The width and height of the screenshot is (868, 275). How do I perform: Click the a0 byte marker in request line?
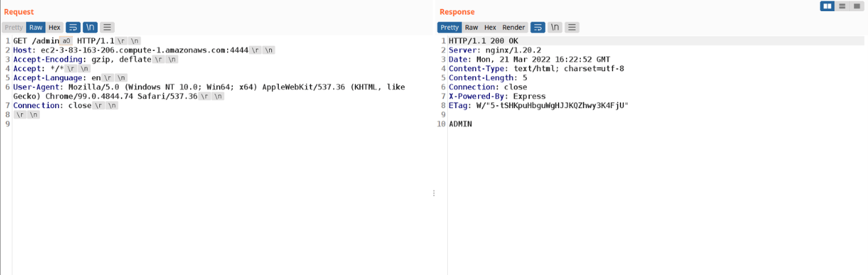pos(66,41)
